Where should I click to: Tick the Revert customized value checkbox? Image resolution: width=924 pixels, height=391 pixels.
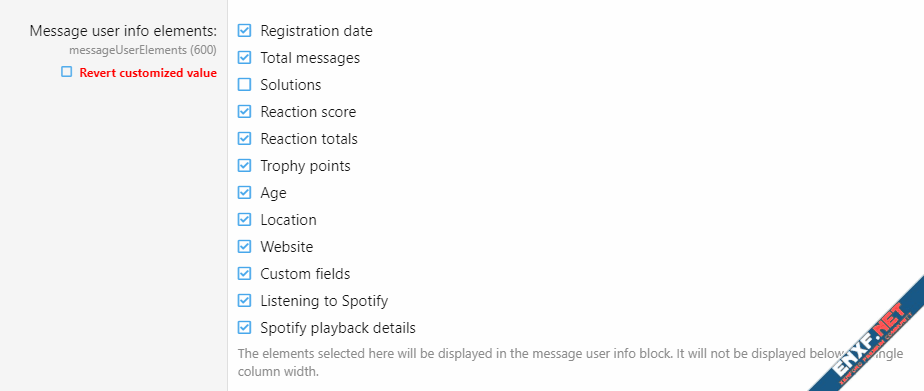pyautogui.click(x=67, y=72)
